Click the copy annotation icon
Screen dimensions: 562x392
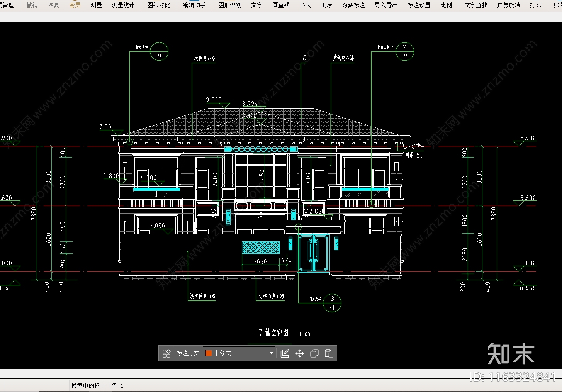click(x=314, y=353)
